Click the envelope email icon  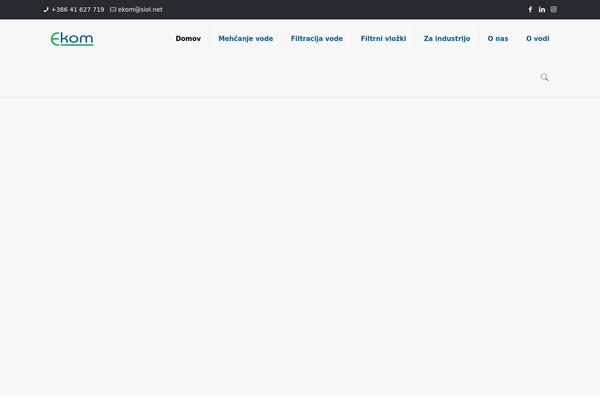click(113, 10)
